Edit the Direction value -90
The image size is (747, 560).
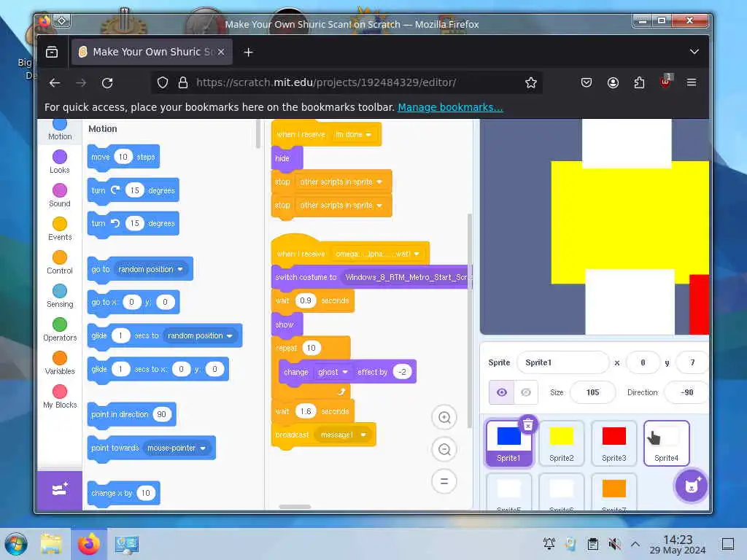pyautogui.click(x=686, y=392)
